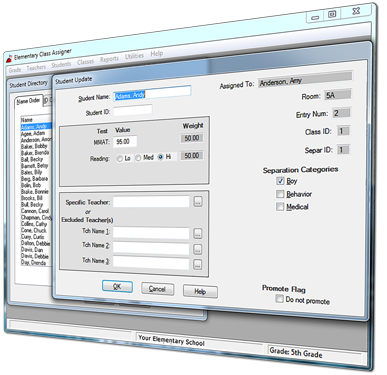Open Tch Name 2 browse ellipsis button

point(198,249)
